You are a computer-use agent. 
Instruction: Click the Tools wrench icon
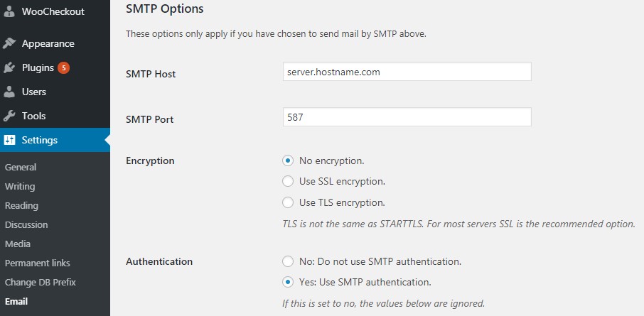click(9, 116)
